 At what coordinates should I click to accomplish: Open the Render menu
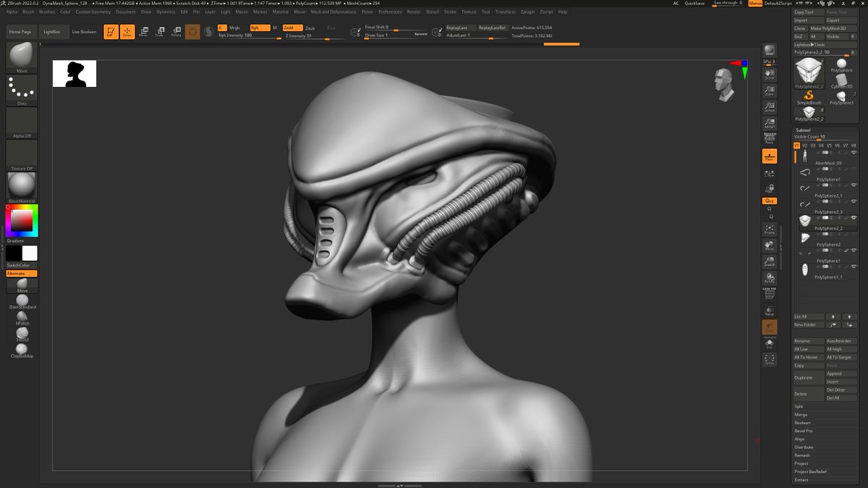pyautogui.click(x=414, y=12)
